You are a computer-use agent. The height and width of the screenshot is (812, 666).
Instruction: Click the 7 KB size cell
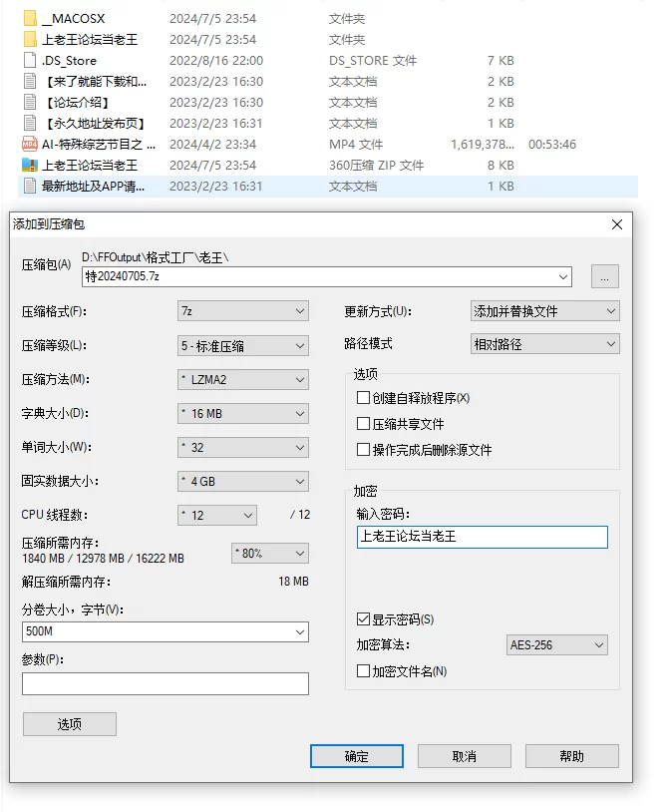[x=500, y=61]
